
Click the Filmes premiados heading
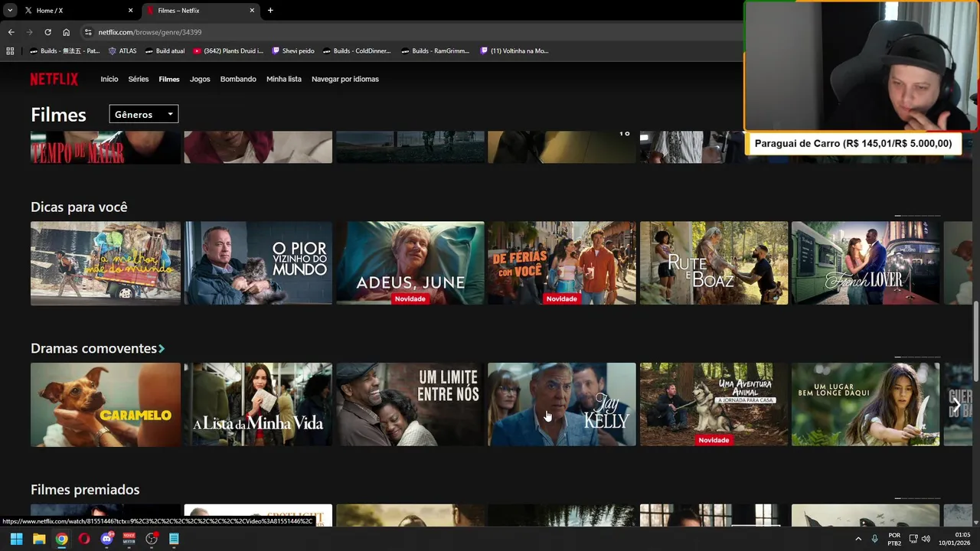coord(85,490)
